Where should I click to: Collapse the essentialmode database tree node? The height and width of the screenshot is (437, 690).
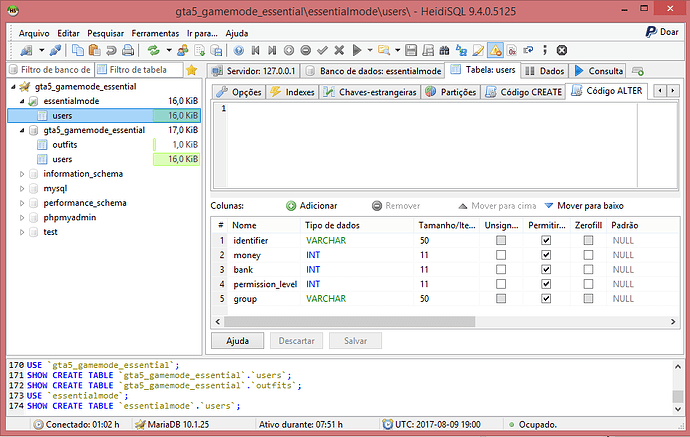pos(23,102)
